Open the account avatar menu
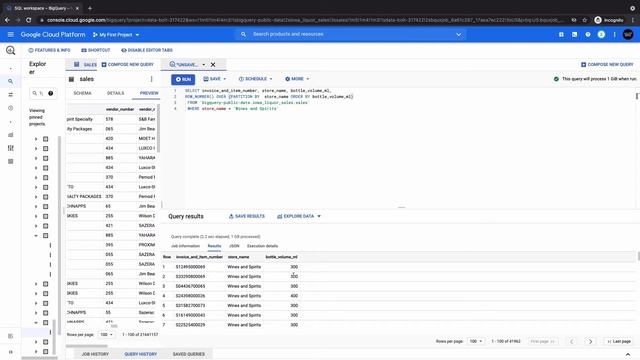 (628, 35)
